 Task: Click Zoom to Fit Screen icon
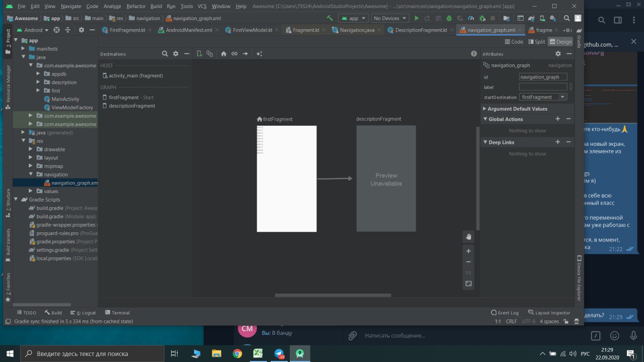[468, 284]
